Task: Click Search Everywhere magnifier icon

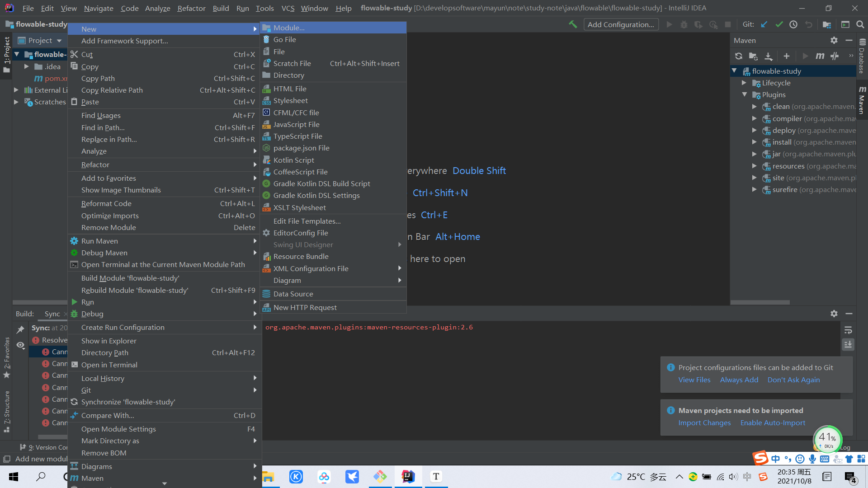Action: coord(860,24)
